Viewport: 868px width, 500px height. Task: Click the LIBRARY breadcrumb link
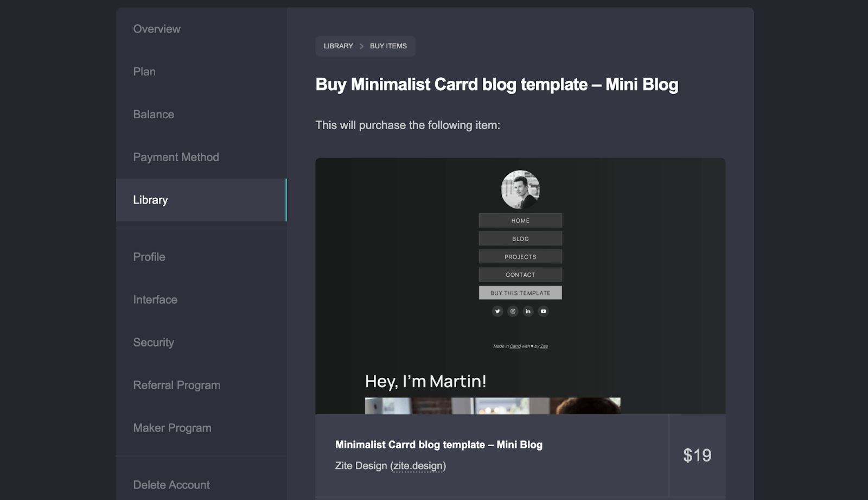coord(338,46)
